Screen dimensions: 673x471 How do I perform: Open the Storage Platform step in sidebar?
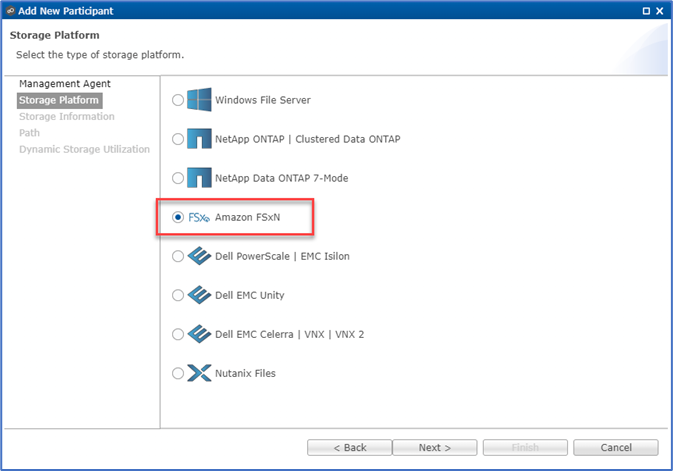coord(60,100)
